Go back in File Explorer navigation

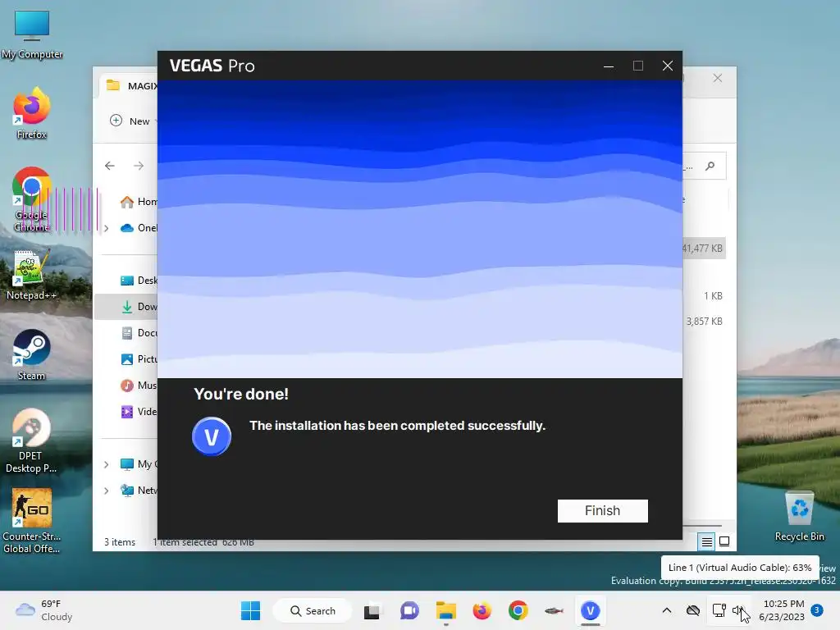point(110,166)
